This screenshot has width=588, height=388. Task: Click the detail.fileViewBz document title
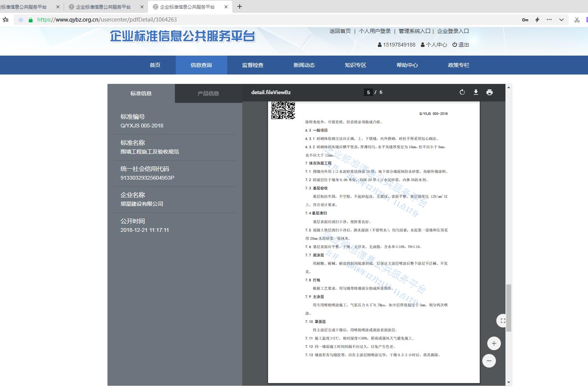pos(271,92)
